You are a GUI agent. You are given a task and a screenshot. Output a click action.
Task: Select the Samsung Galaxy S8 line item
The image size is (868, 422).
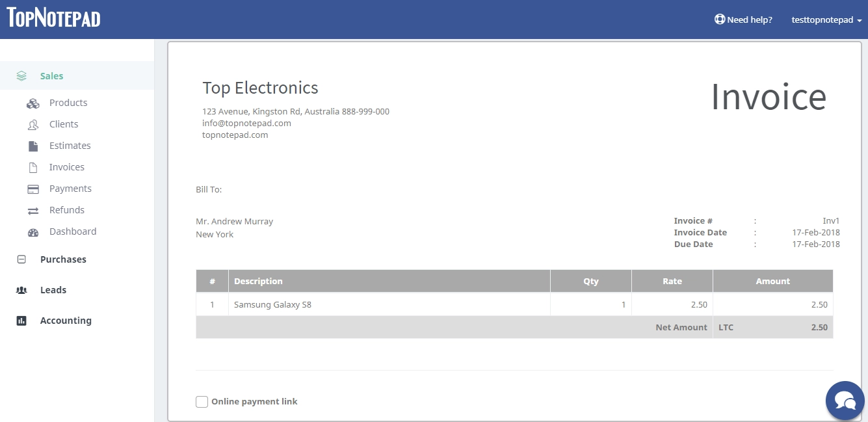(x=272, y=304)
